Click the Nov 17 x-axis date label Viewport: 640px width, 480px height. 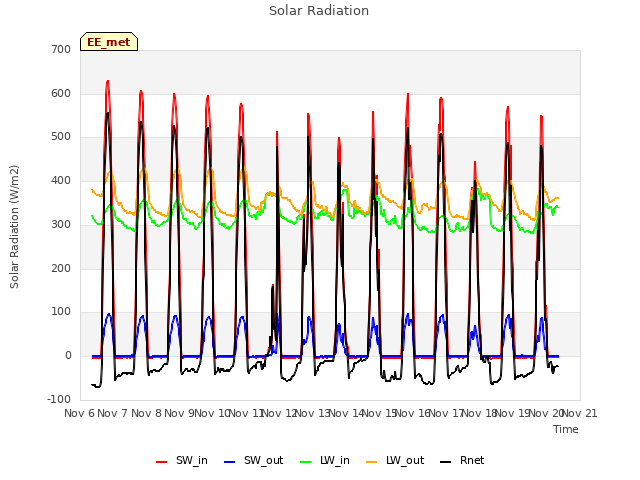tap(446, 413)
